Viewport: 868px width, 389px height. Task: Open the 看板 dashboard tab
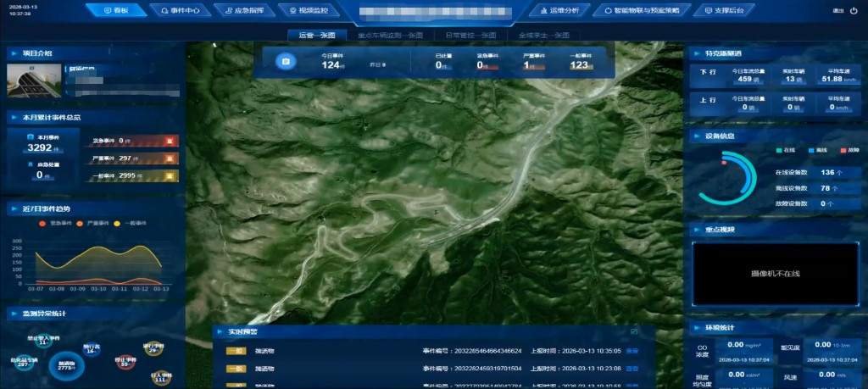coord(117,10)
